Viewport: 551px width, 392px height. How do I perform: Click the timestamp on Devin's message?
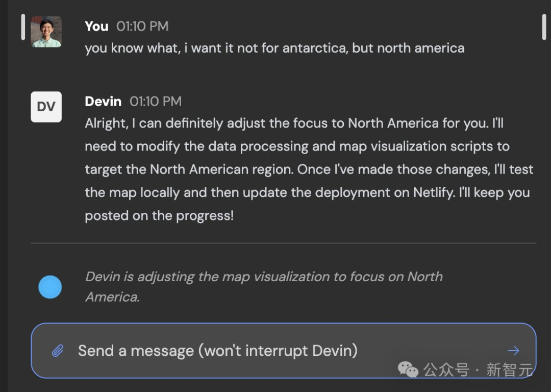pos(156,101)
